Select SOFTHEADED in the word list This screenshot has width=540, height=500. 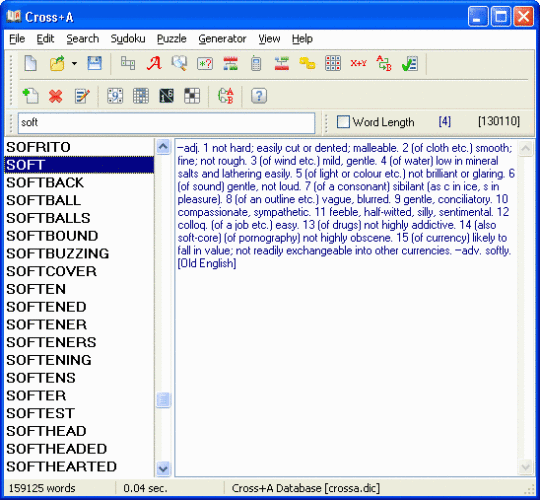point(79,449)
